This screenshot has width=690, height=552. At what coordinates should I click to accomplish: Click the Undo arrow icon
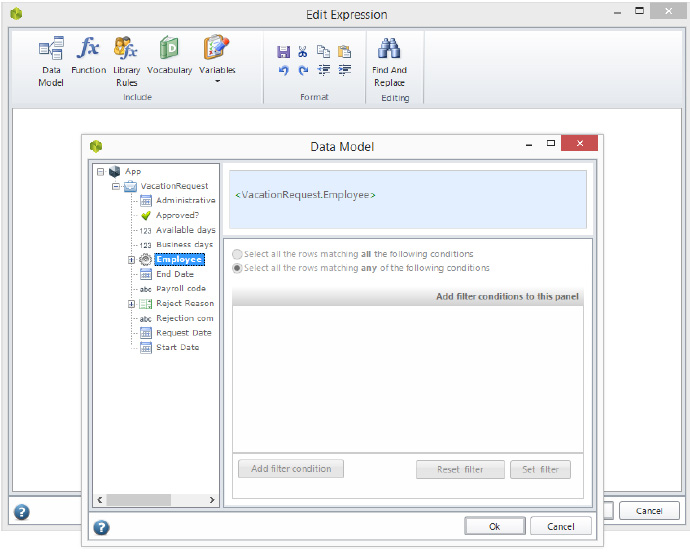[x=283, y=70]
